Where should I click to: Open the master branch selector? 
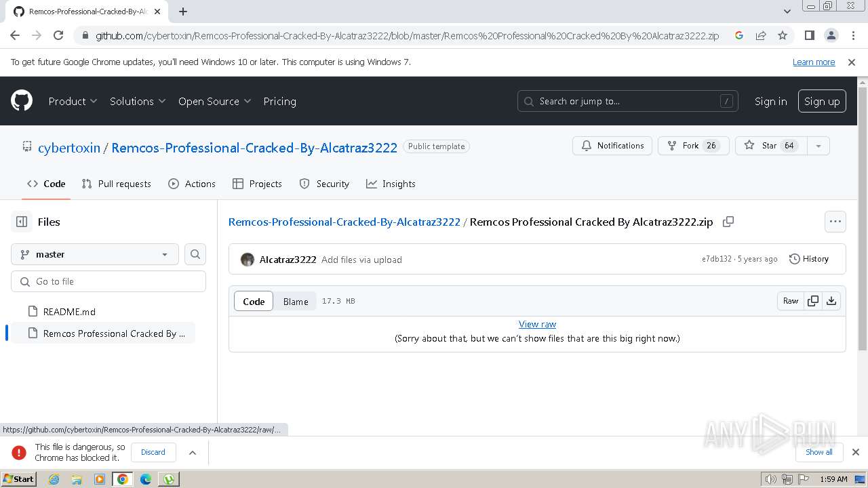pos(95,254)
